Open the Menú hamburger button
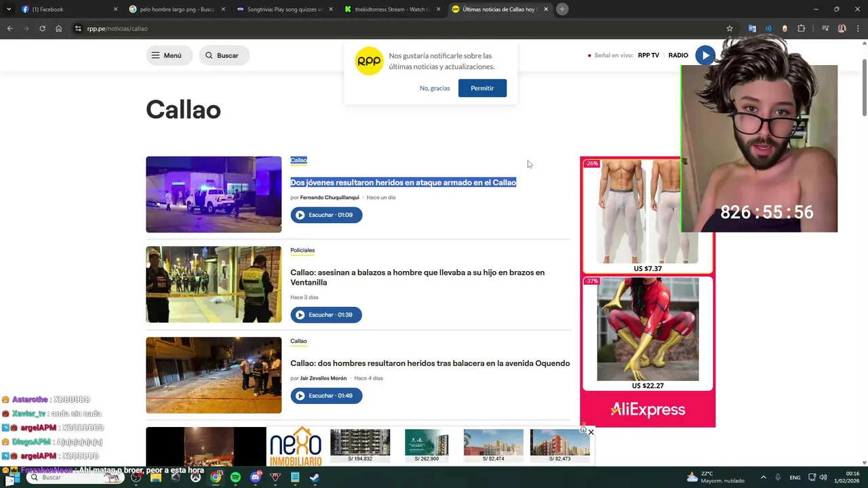The width and height of the screenshot is (868, 488). tap(169, 56)
